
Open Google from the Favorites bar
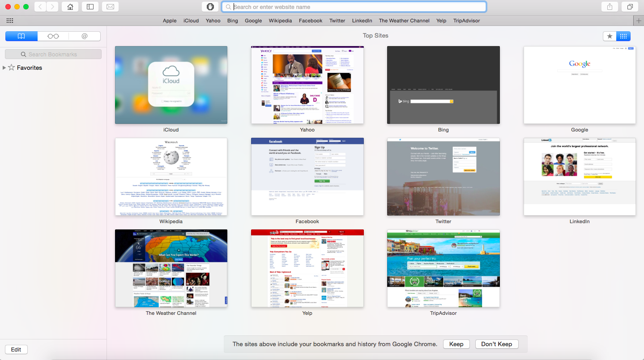pyautogui.click(x=253, y=21)
